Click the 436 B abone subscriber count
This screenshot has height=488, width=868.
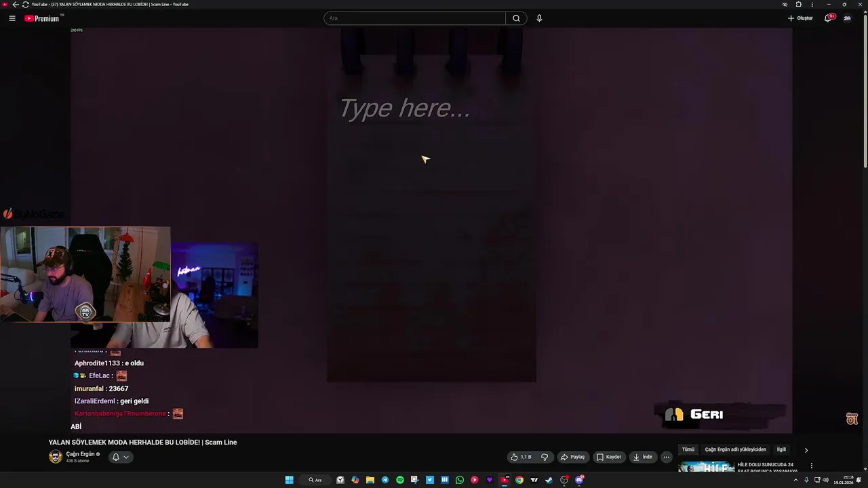tap(78, 461)
